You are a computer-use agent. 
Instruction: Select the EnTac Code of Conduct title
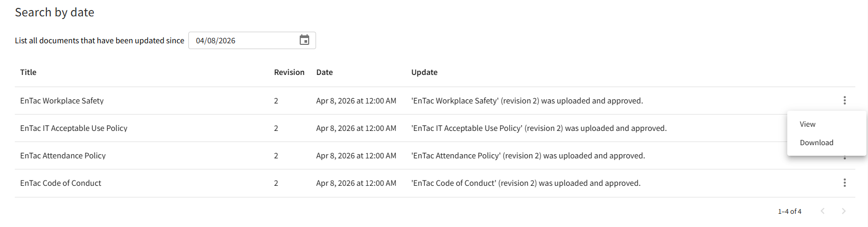[61, 183]
